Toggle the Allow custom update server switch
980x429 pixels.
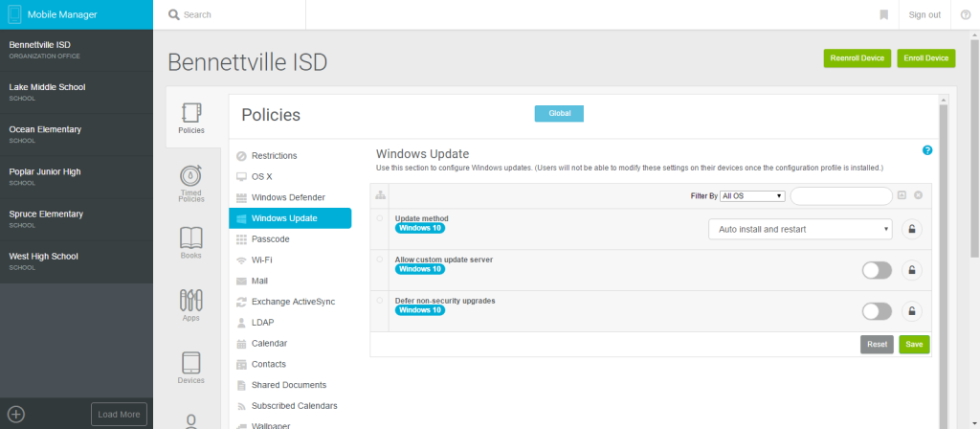tap(877, 270)
